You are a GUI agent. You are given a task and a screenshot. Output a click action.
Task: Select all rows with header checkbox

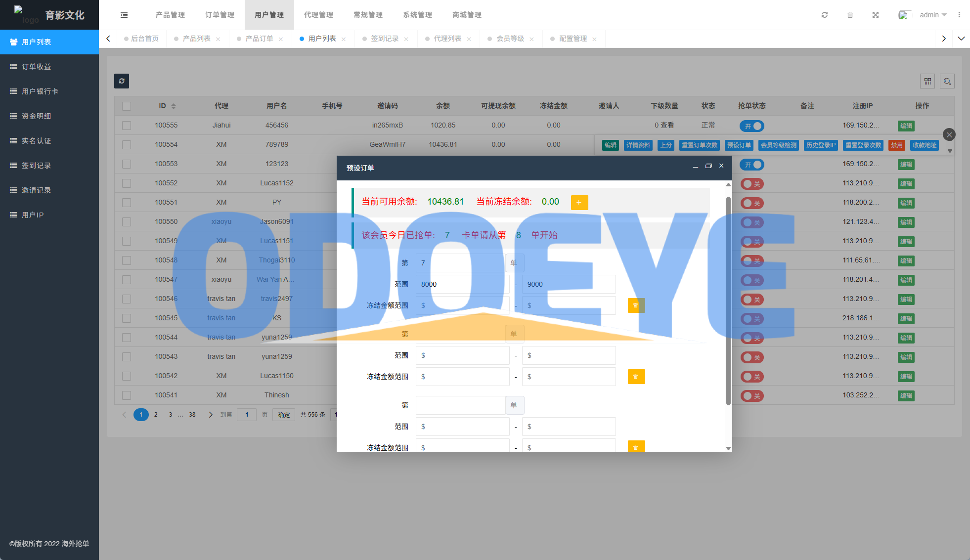[127, 106]
